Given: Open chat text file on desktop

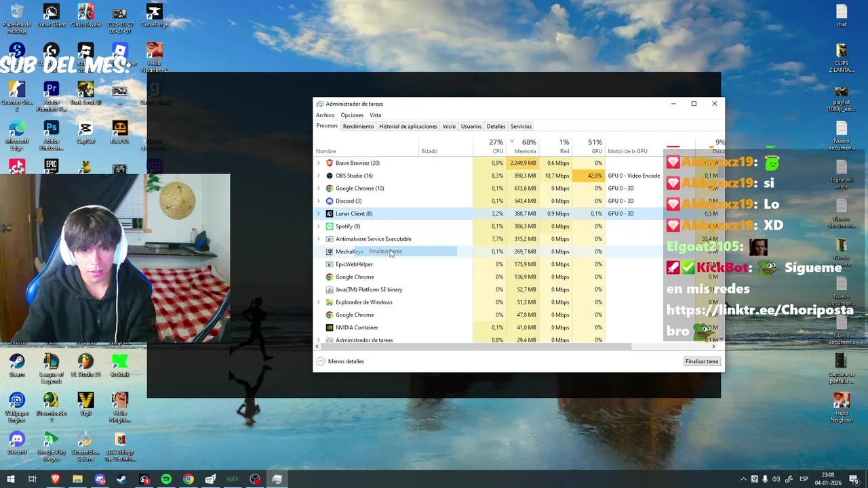Looking at the screenshot, I should coord(842,16).
